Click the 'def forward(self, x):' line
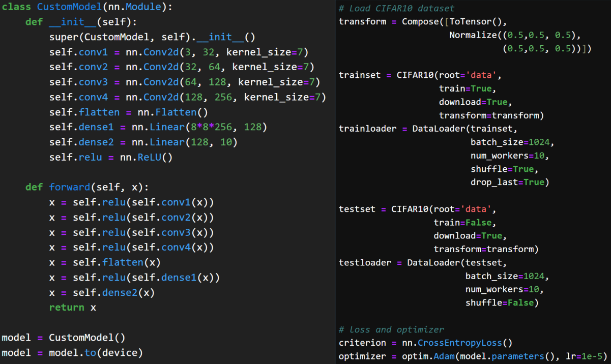Viewport: 611px width, 364px height. [x=87, y=187]
